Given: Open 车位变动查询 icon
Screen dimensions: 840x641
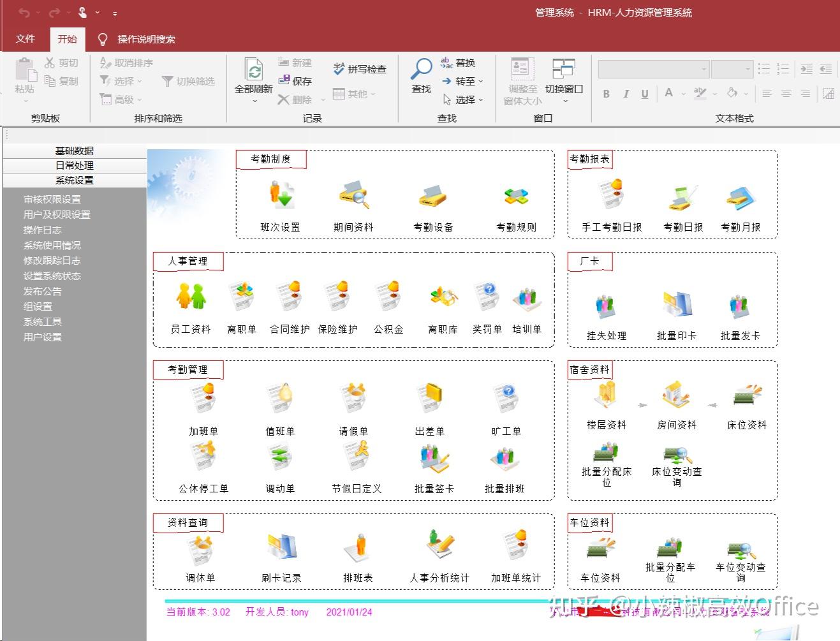Looking at the screenshot, I should coord(741,551).
